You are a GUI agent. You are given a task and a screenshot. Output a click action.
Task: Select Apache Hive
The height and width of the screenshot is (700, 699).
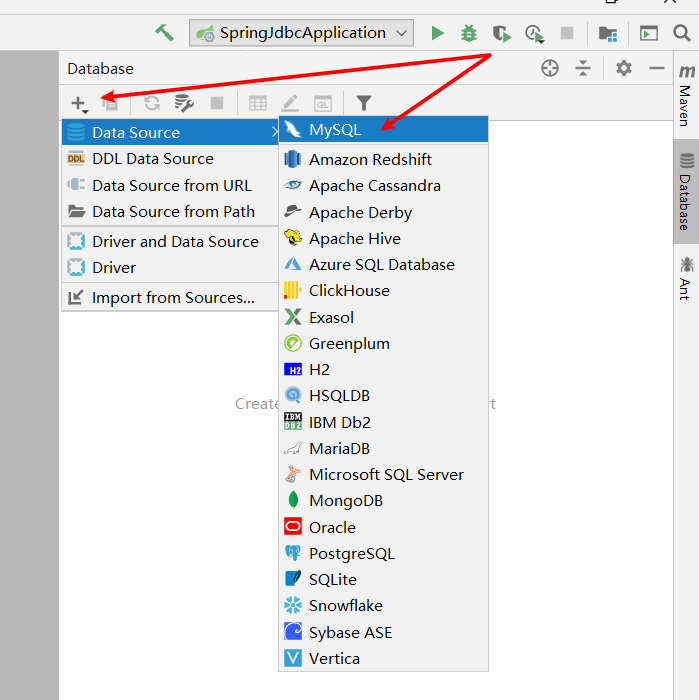(383, 238)
